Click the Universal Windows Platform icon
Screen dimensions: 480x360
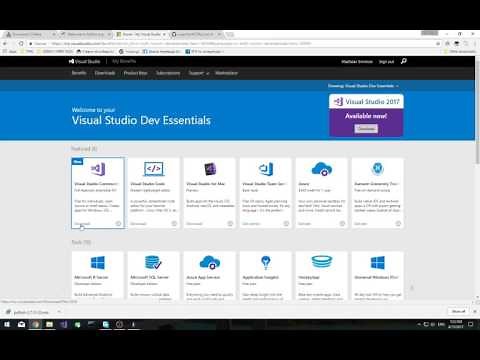(378, 263)
